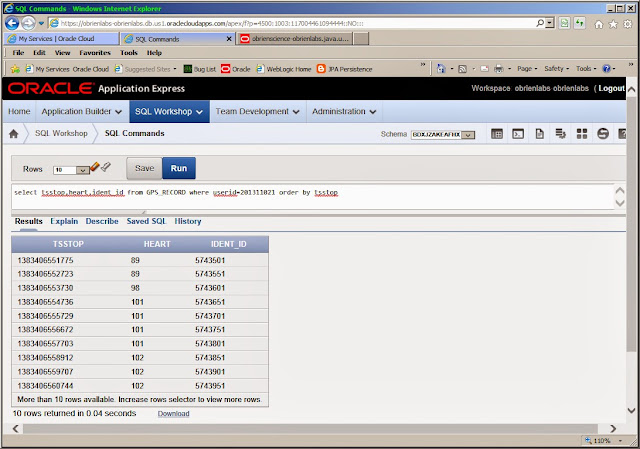
Task: Click the Run button
Action: (179, 168)
